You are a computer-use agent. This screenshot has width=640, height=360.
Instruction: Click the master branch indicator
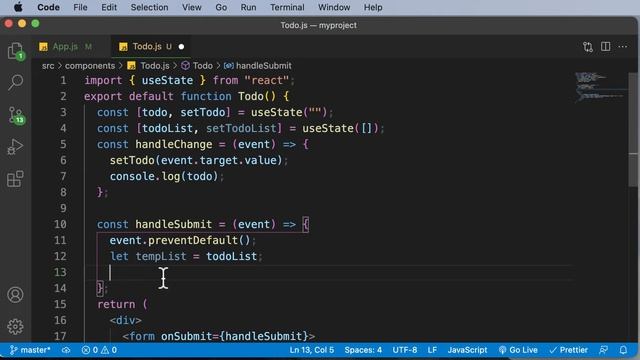coord(30,350)
